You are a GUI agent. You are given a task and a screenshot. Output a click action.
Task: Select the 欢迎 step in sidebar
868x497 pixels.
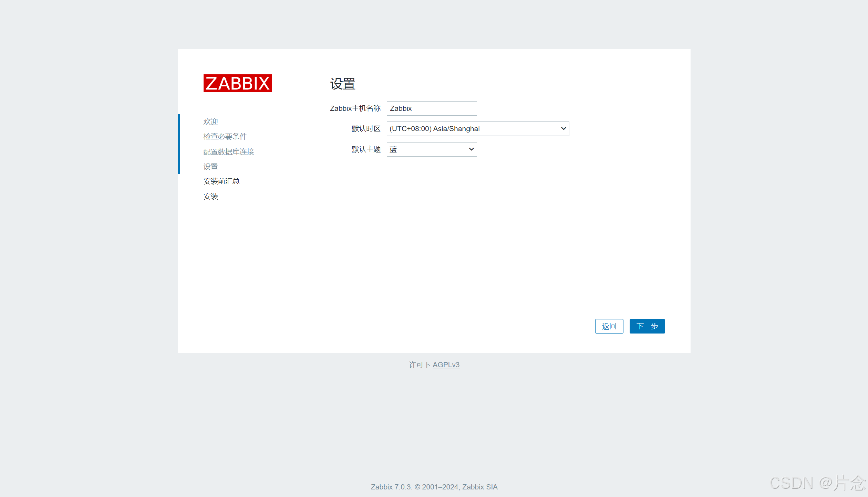pos(210,121)
